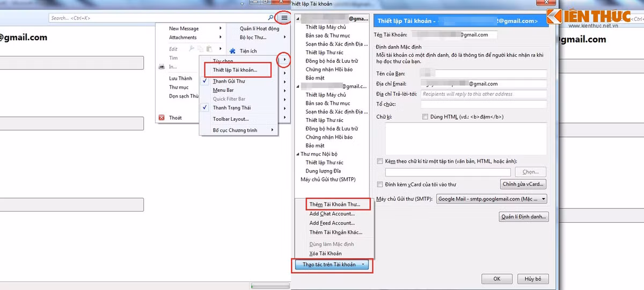
Task: Open Quản lí Định danh... button
Action: tap(523, 217)
